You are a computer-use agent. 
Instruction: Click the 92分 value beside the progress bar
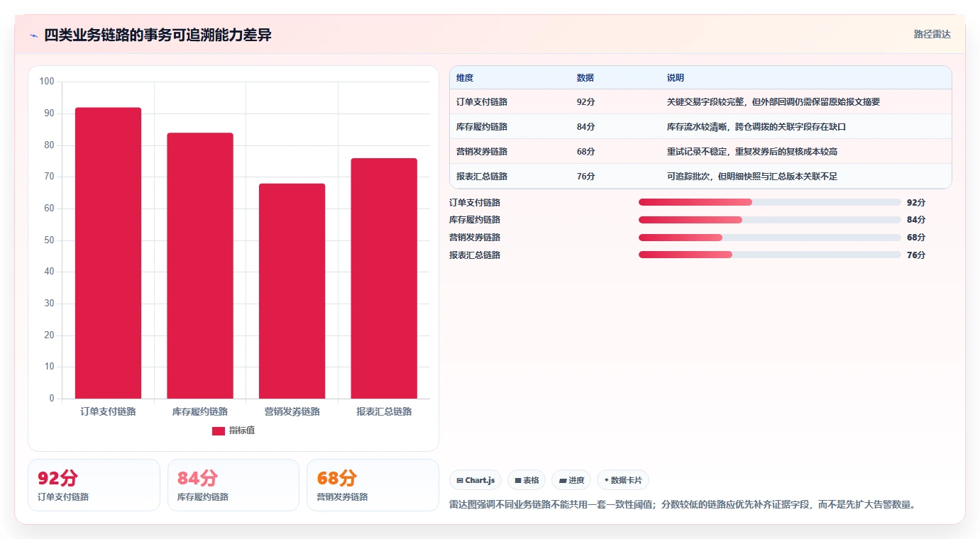coord(916,202)
